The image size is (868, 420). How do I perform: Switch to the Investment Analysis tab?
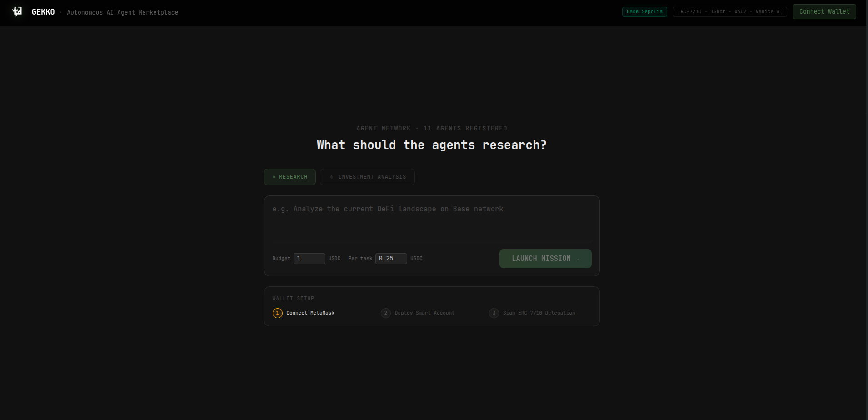coord(367,177)
